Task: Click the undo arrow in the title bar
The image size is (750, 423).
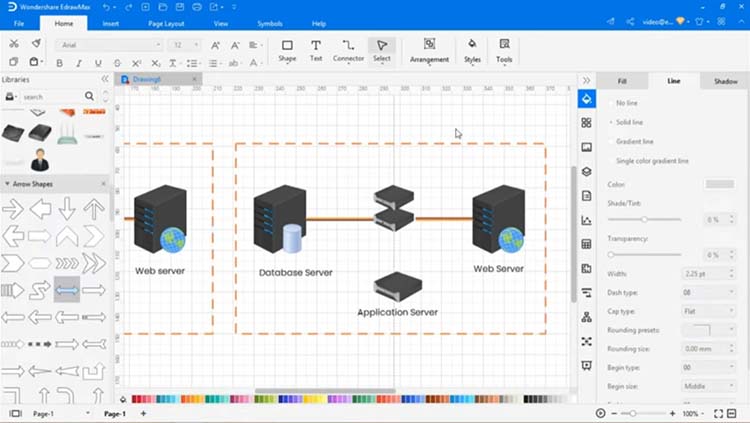Action: tap(106, 7)
